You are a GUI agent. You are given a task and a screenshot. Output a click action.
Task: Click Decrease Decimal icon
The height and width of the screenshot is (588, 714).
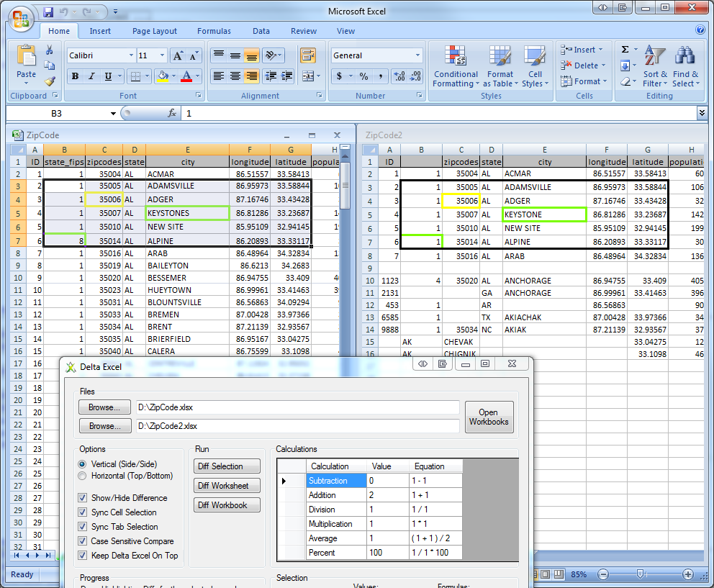415,76
